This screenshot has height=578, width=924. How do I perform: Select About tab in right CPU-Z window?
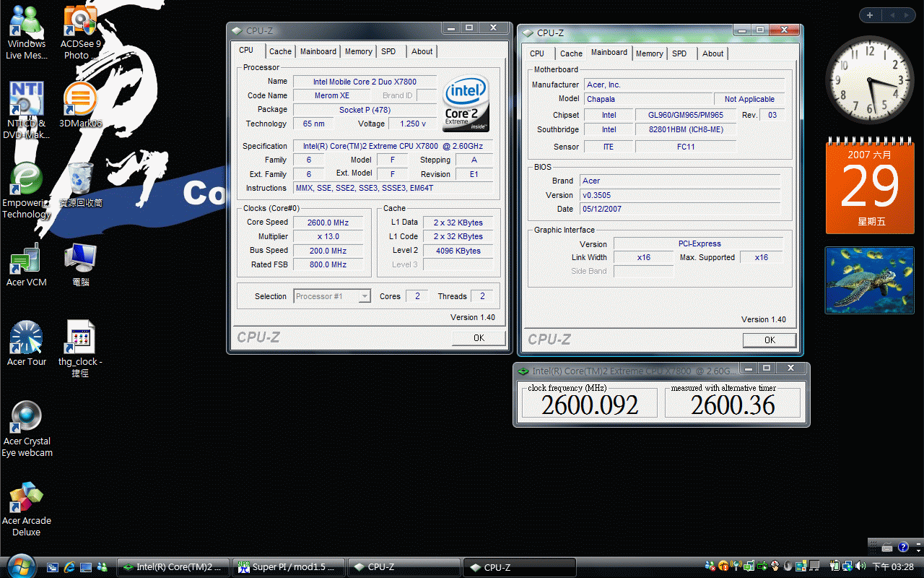coord(713,53)
